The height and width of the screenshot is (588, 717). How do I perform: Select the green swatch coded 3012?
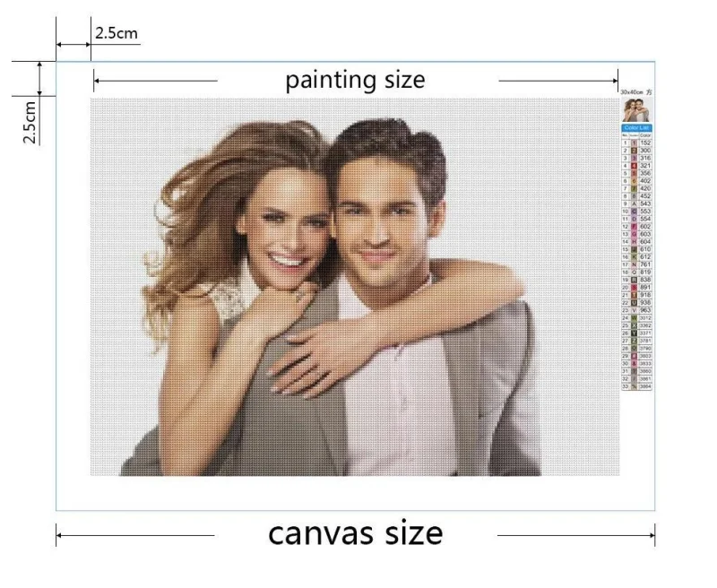point(635,318)
